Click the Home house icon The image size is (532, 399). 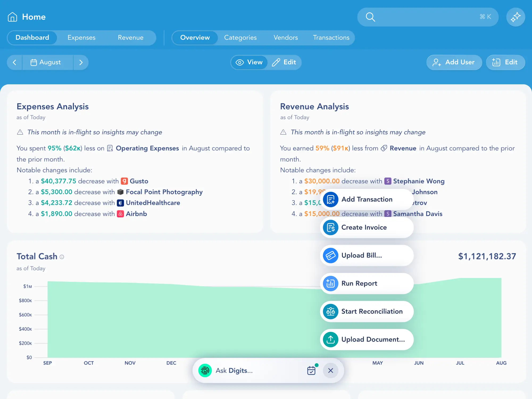point(12,17)
